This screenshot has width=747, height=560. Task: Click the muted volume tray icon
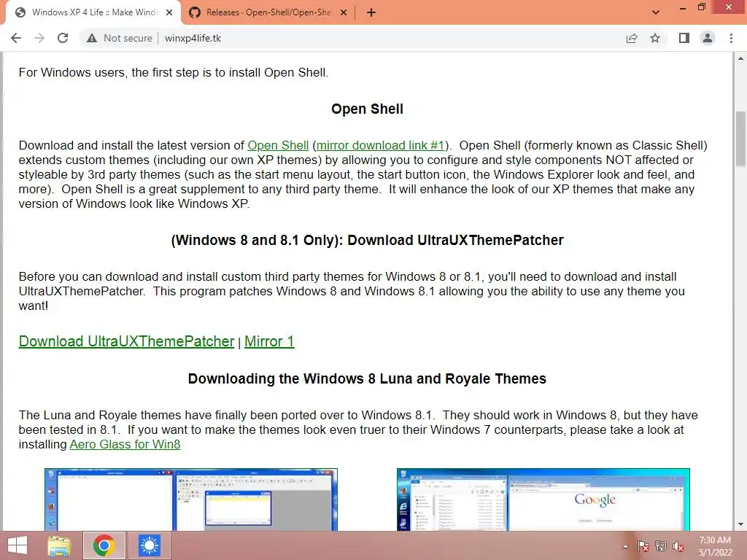678,546
